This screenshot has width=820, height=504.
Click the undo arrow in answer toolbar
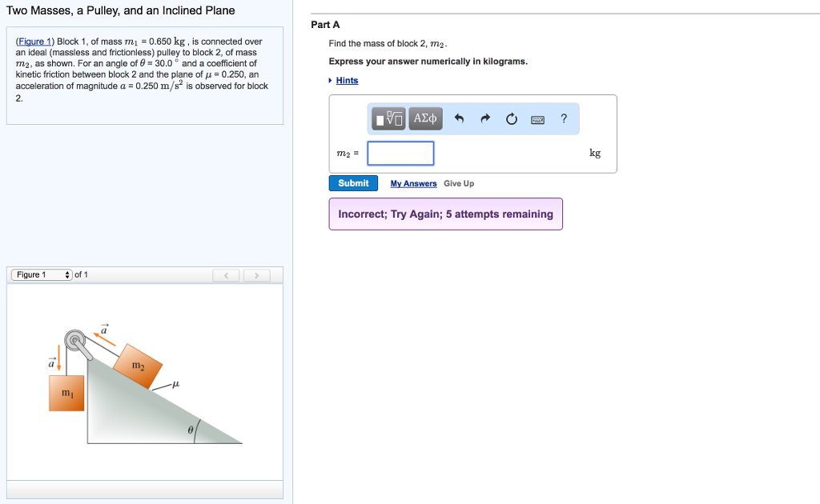457,118
